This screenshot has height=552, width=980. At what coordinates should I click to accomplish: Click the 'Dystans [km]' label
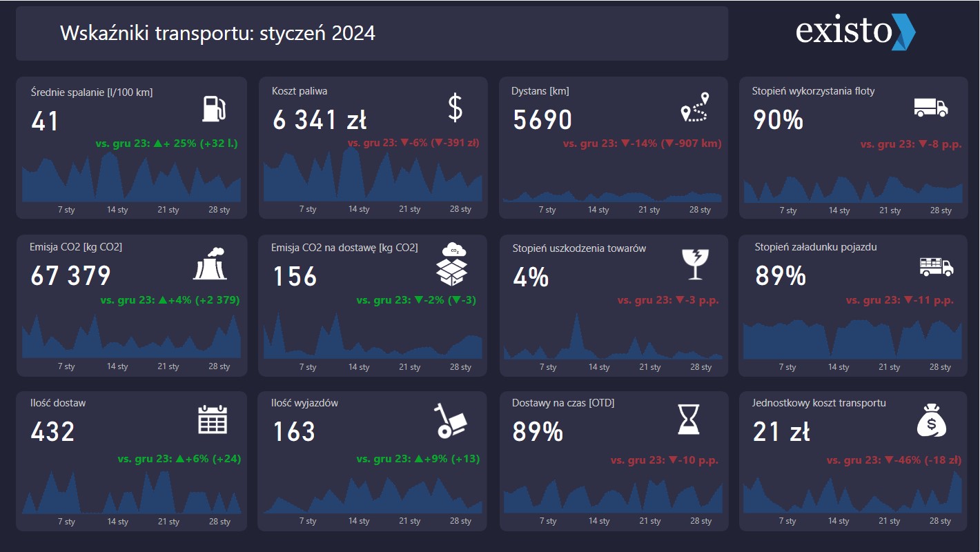click(540, 90)
